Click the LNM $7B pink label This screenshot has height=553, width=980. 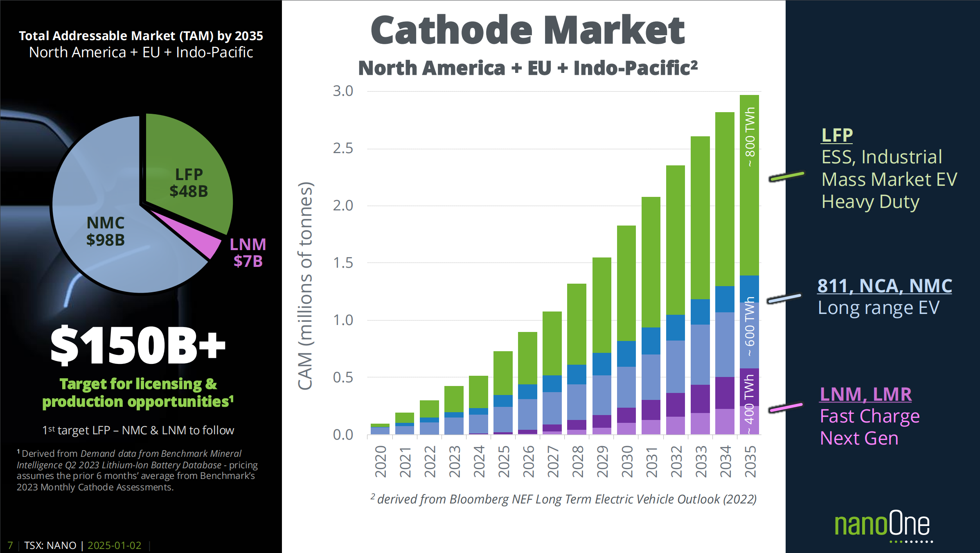(248, 253)
